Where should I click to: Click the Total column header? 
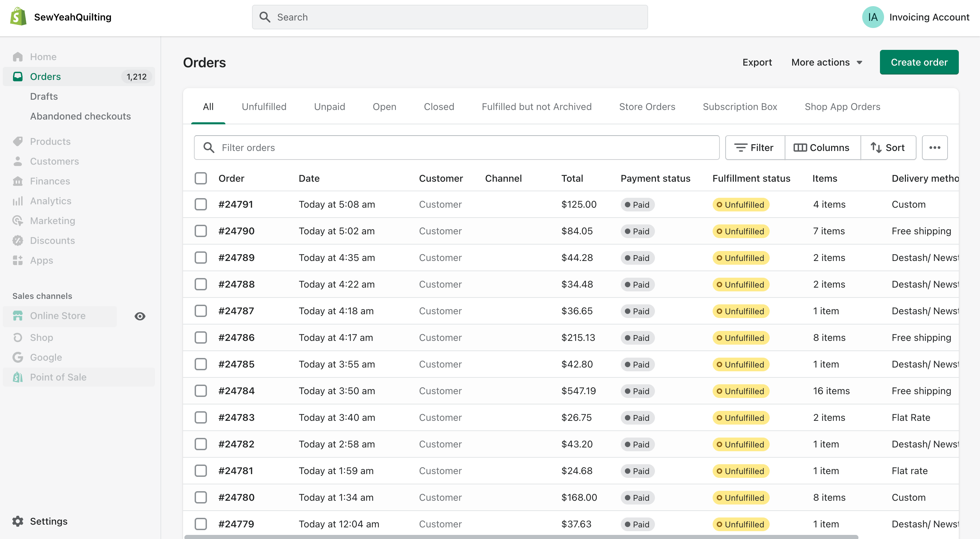pos(572,178)
